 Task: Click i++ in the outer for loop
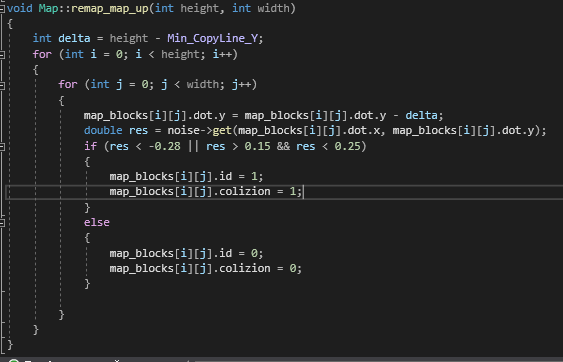click(x=222, y=55)
